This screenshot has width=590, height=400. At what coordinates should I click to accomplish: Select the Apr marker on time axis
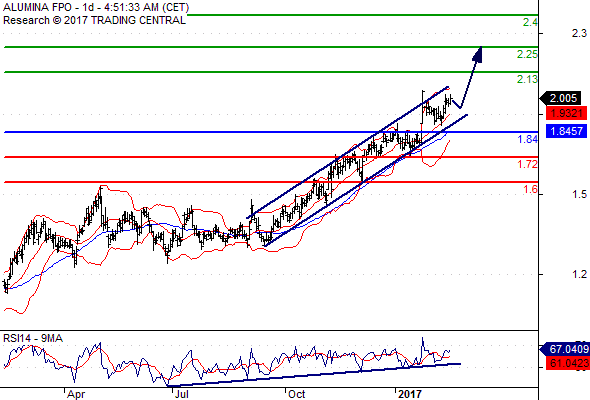76,394
